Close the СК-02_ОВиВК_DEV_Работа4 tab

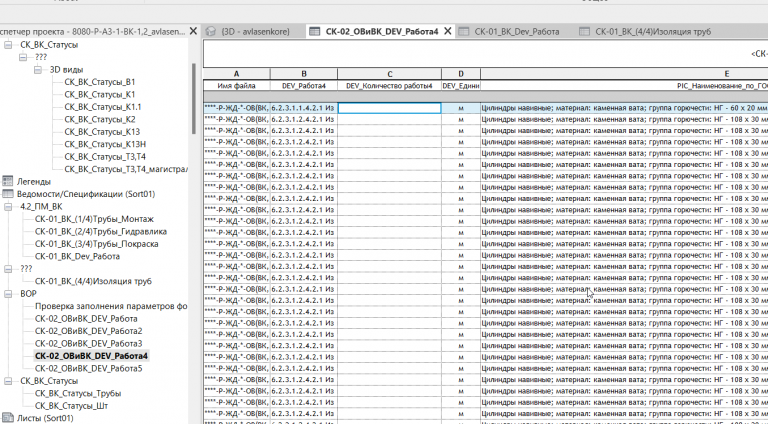[x=448, y=31]
